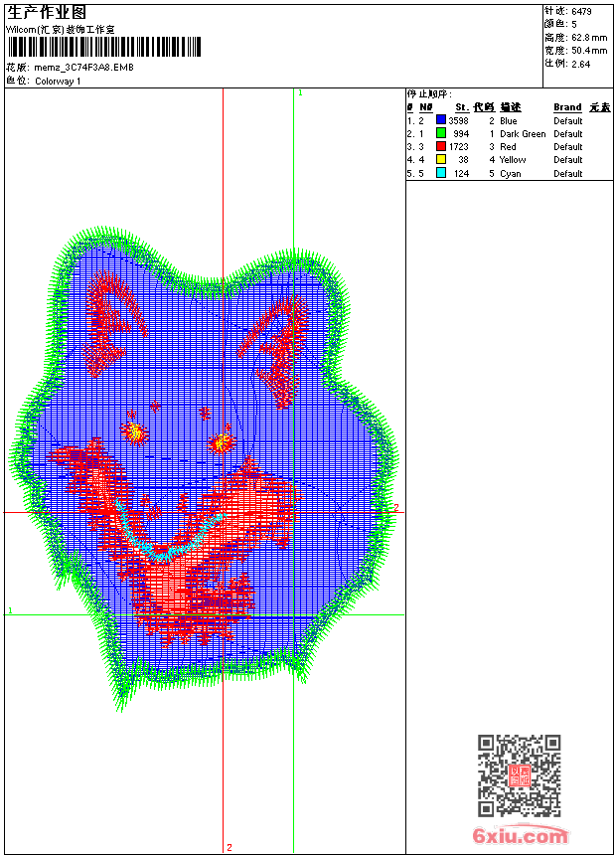Click the file name memz_3C74F3A8.EMB
Screen dimensions: 616x855
click(83, 68)
